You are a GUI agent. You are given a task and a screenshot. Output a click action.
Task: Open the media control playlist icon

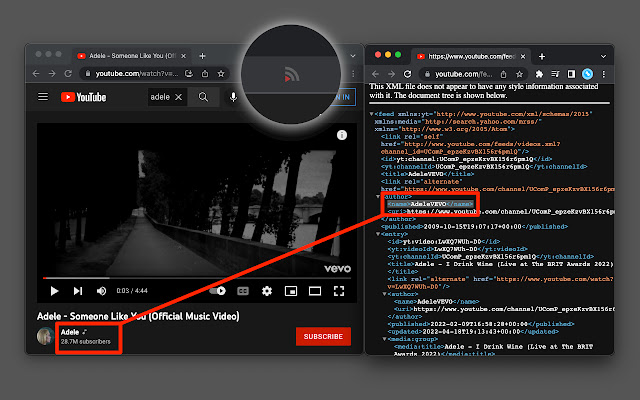point(556,74)
